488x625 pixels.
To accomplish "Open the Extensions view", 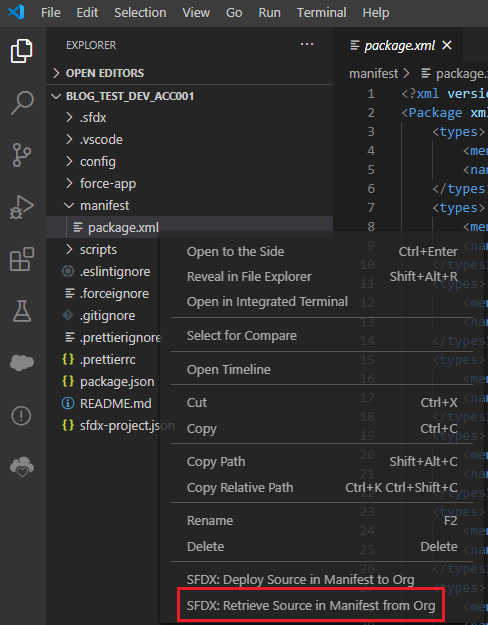I will coord(22,259).
